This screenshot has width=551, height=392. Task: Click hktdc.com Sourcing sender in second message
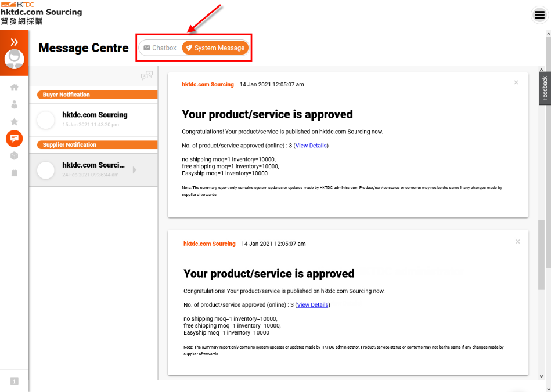210,244
